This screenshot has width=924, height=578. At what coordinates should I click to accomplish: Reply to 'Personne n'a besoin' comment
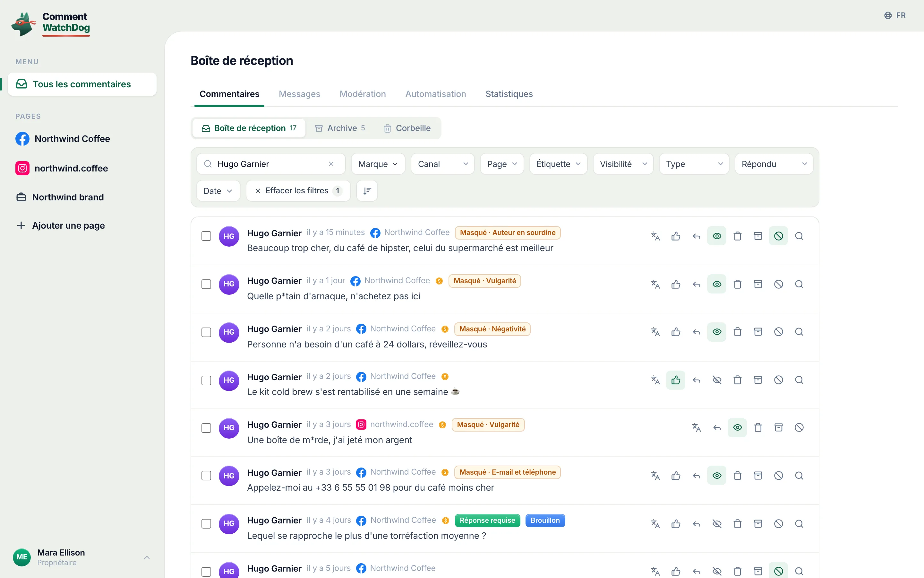(697, 332)
